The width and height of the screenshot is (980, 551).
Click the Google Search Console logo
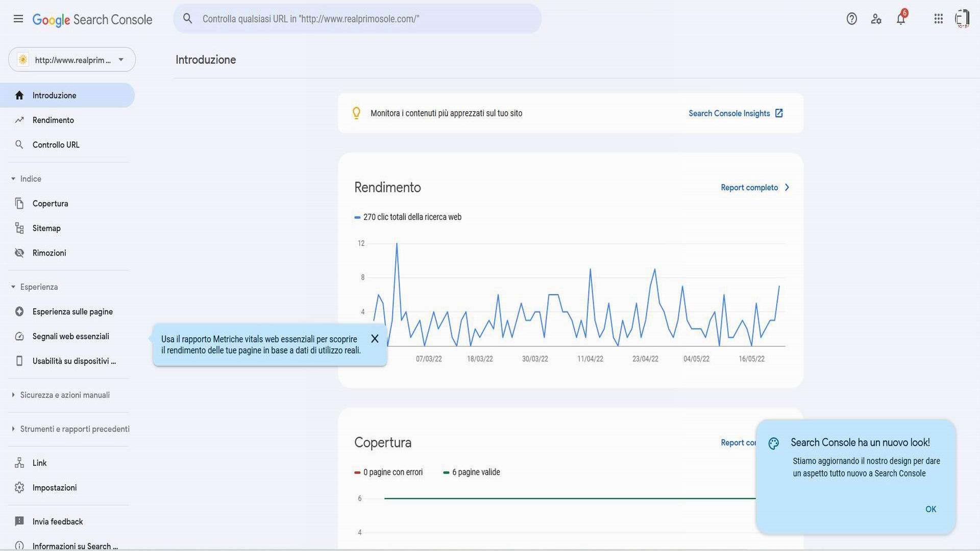pyautogui.click(x=92, y=19)
